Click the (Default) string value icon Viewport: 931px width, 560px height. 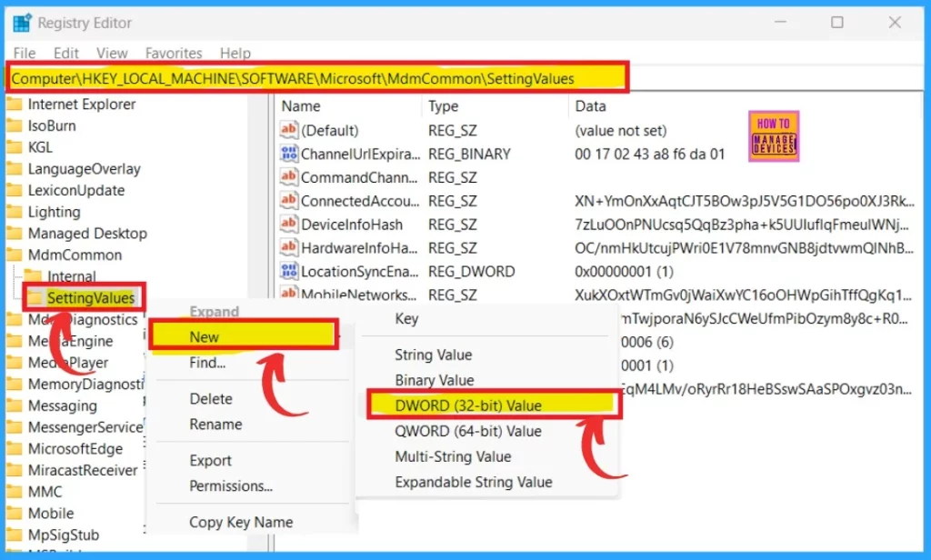pos(288,129)
